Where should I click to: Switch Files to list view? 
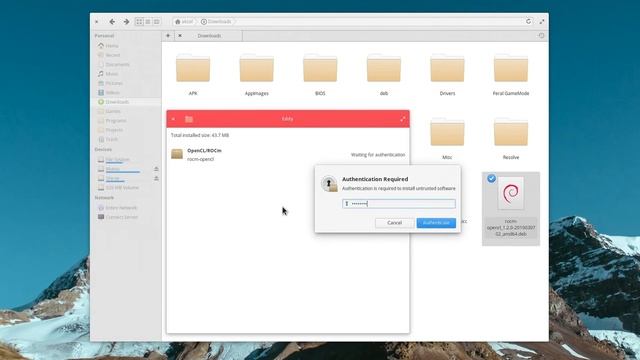[148, 22]
